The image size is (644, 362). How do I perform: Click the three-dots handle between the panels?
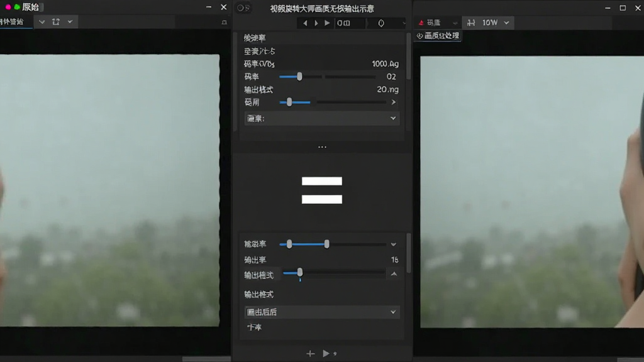(x=322, y=147)
